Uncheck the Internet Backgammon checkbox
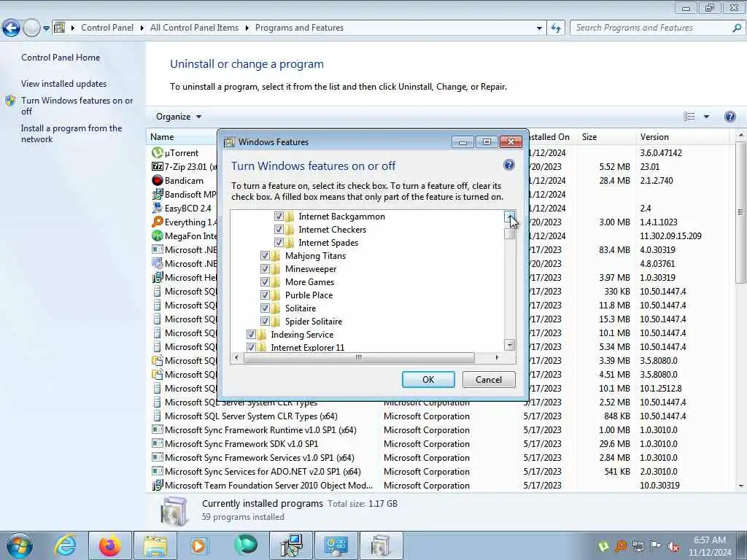This screenshot has width=747, height=560. (279, 216)
